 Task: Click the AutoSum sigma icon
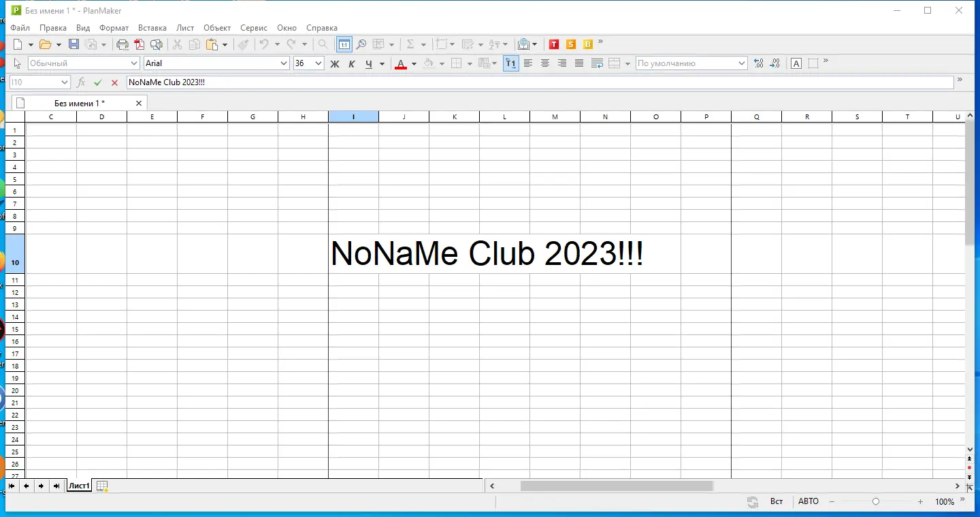(x=410, y=44)
